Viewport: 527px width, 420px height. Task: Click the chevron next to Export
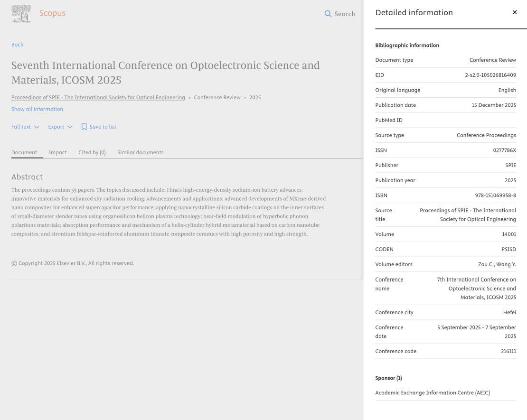(x=70, y=127)
